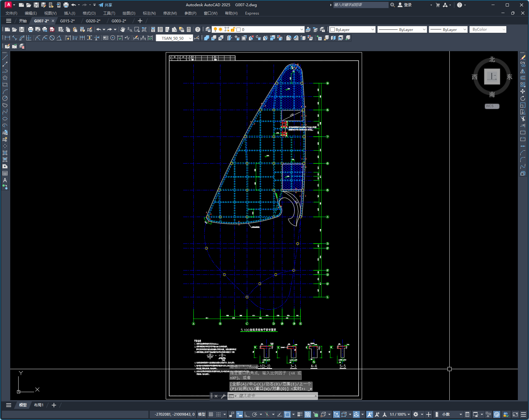Activate the Multiline Text tool

coord(5,180)
